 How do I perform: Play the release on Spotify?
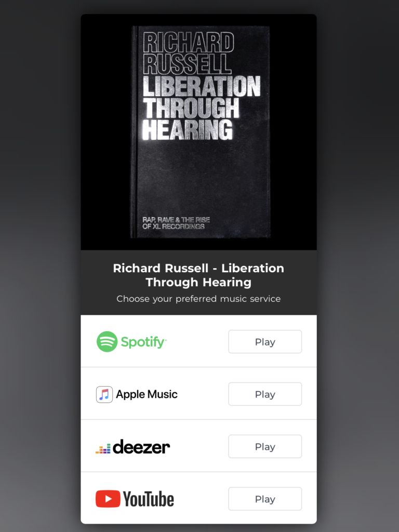pyautogui.click(x=265, y=342)
